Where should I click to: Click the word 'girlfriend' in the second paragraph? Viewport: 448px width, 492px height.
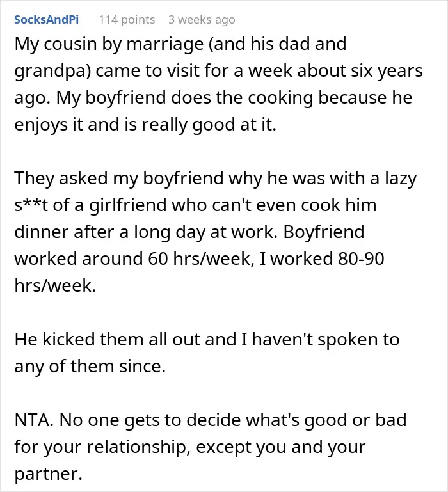[x=128, y=206]
